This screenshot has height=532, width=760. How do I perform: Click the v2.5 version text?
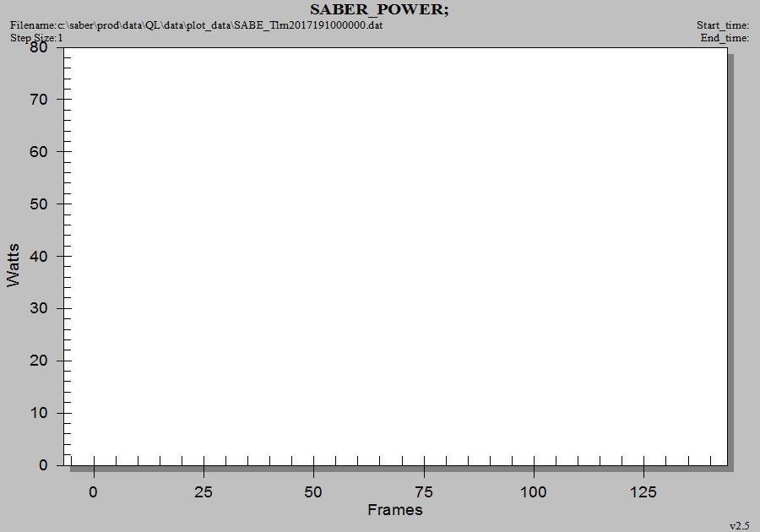pos(739,526)
